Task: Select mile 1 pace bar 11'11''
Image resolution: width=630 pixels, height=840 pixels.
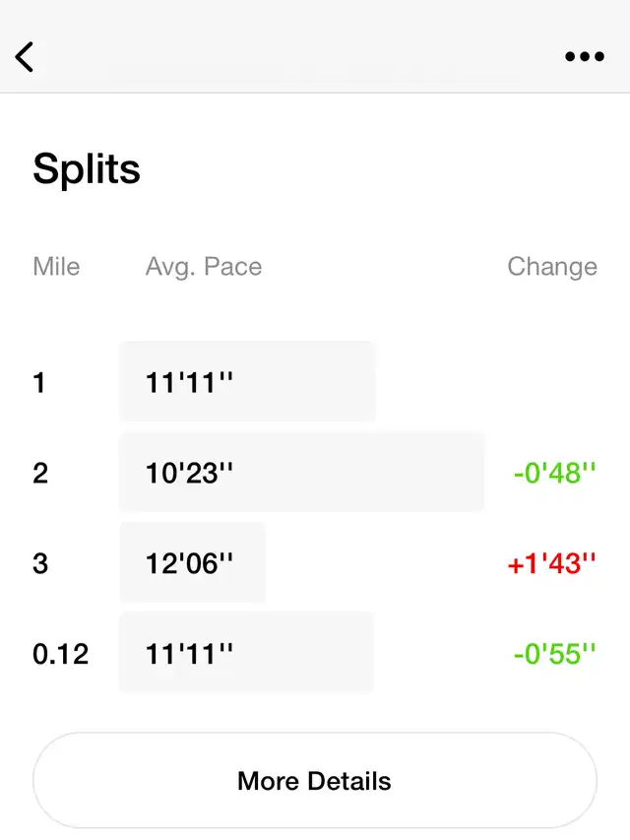Action: (x=247, y=381)
